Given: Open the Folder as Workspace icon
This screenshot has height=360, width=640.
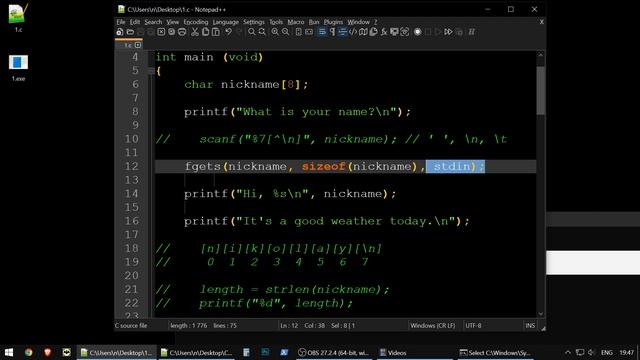Looking at the screenshot, I should (394, 32).
